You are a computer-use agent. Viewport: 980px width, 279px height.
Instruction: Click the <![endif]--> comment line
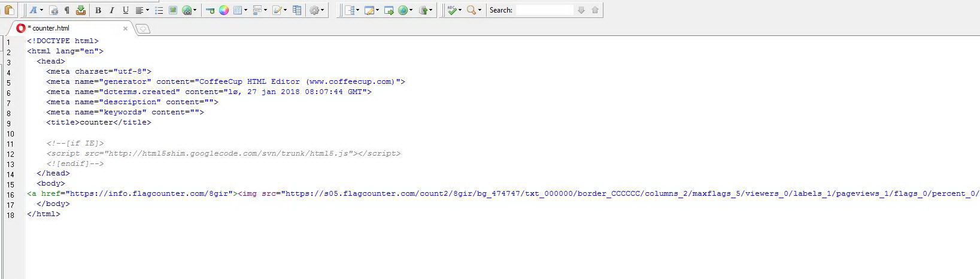75,163
